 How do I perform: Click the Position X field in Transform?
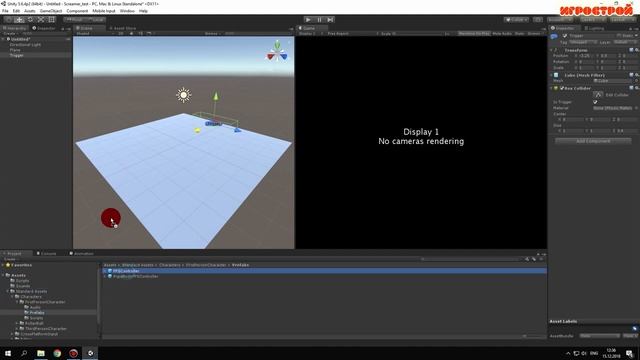pos(586,56)
